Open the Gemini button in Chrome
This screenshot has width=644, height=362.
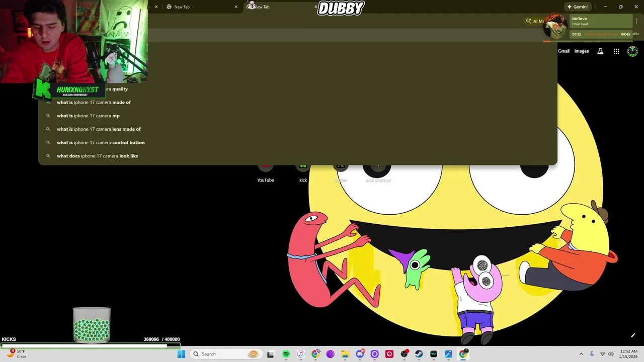click(577, 7)
